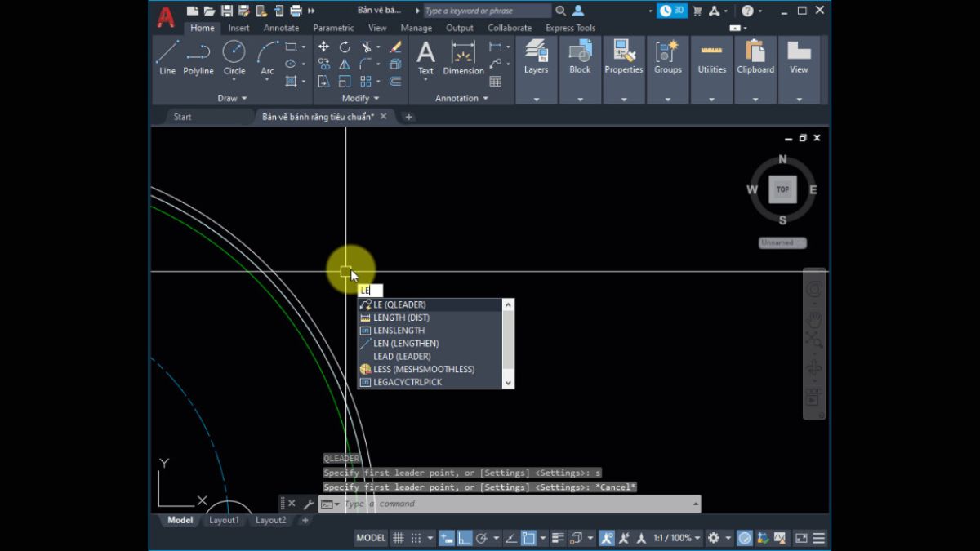Click the Plot printer icon

[x=296, y=11]
